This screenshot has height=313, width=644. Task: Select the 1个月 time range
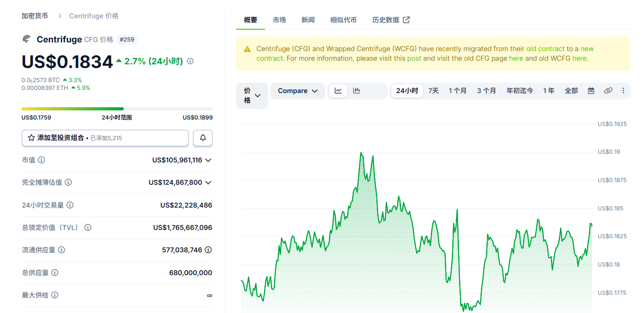(x=458, y=91)
